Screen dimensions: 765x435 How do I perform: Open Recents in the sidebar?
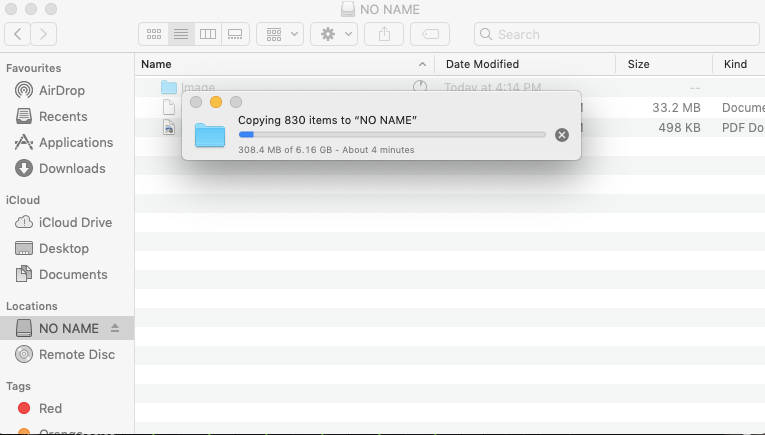point(62,116)
